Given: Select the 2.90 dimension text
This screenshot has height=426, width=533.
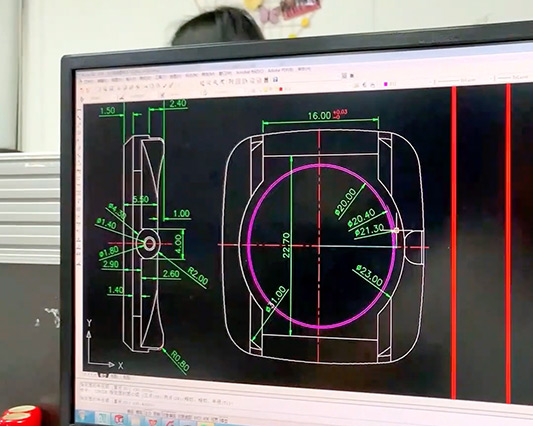Looking at the screenshot, I should [110, 264].
